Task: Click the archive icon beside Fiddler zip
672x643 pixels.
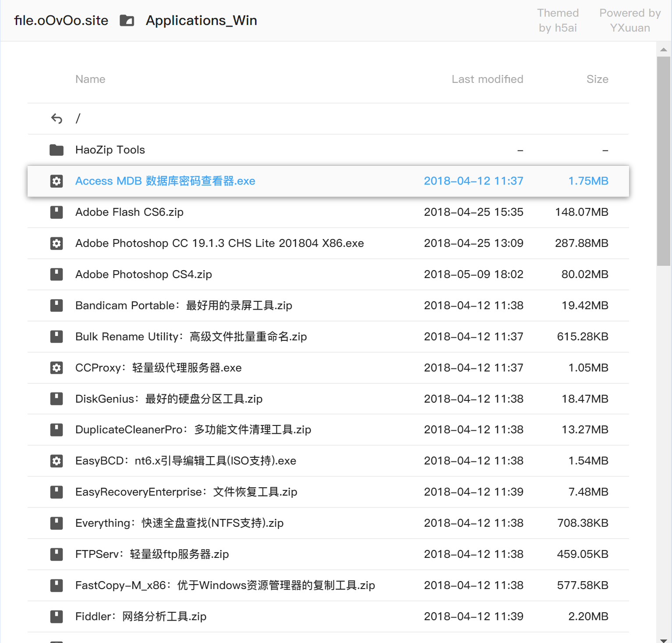Action: pos(57,617)
